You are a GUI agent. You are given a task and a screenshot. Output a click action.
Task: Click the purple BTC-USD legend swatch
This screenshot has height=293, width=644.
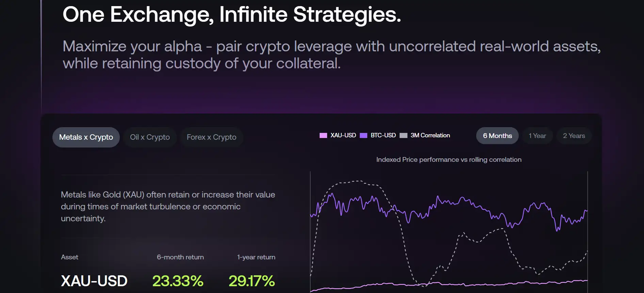click(364, 136)
